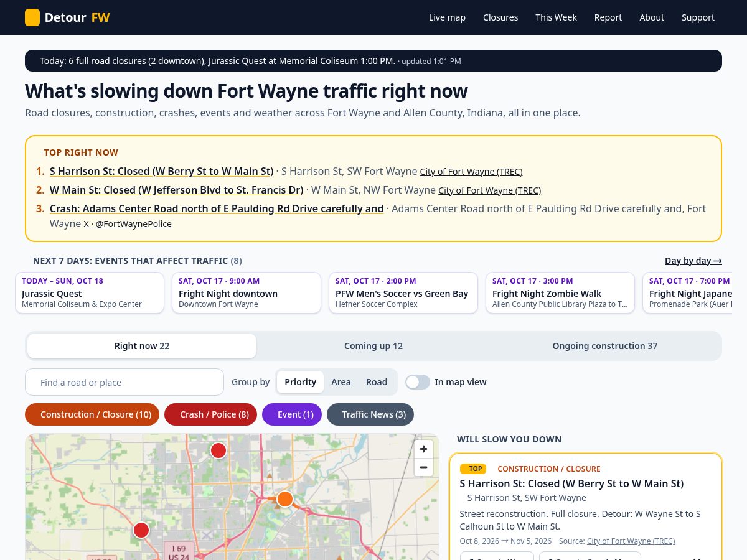Go to the About page
This screenshot has height=560, width=747.
coord(652,17)
